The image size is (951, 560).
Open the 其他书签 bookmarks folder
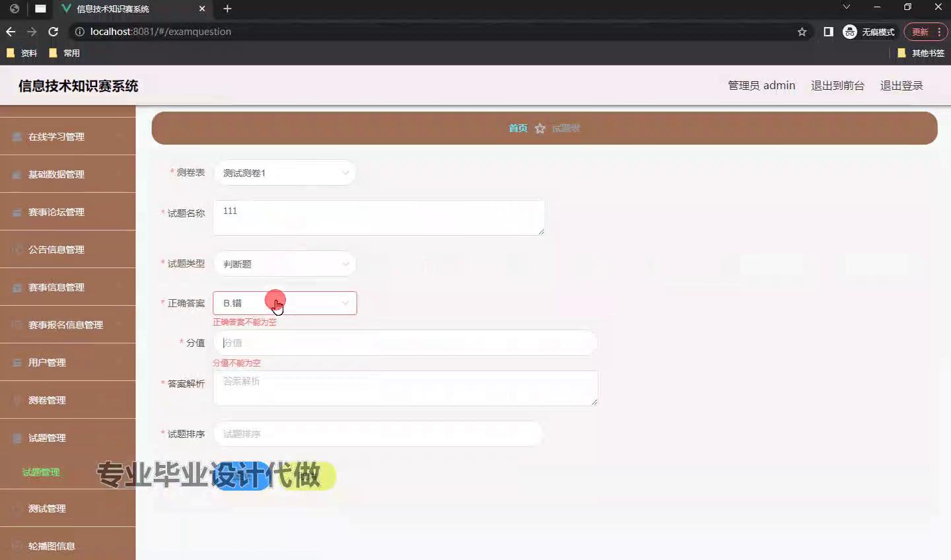tap(921, 53)
